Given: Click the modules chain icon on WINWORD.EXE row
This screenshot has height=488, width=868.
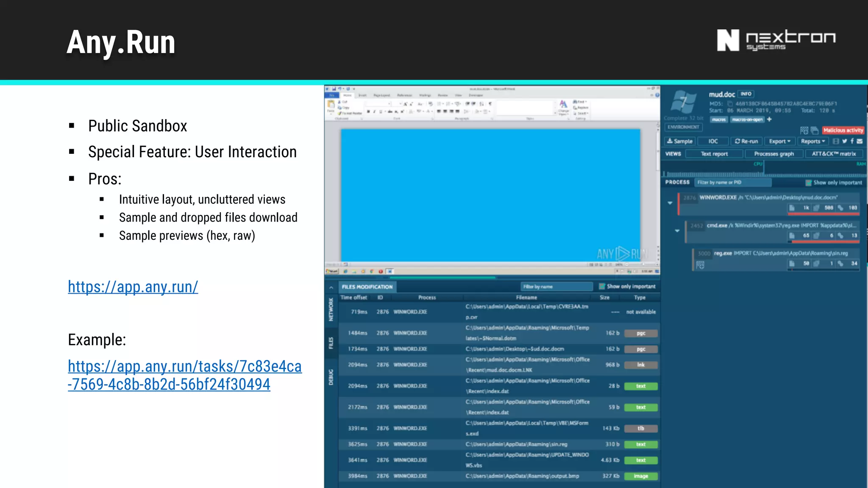Looking at the screenshot, I should click(840, 208).
